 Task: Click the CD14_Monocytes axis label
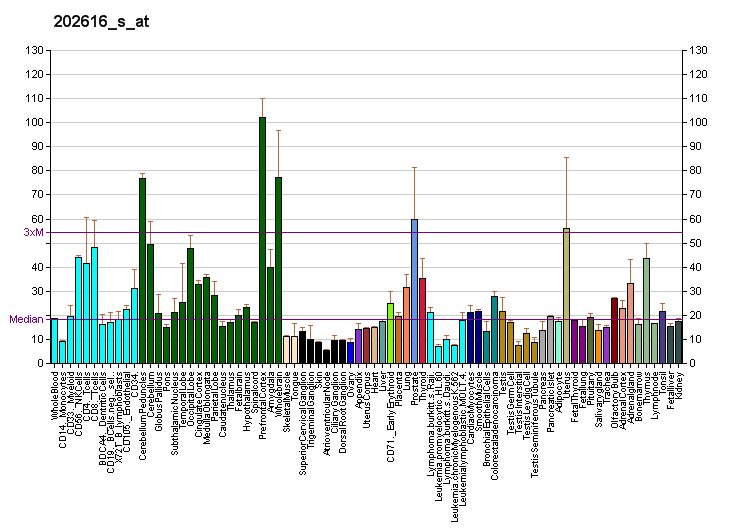pyautogui.click(x=62, y=410)
